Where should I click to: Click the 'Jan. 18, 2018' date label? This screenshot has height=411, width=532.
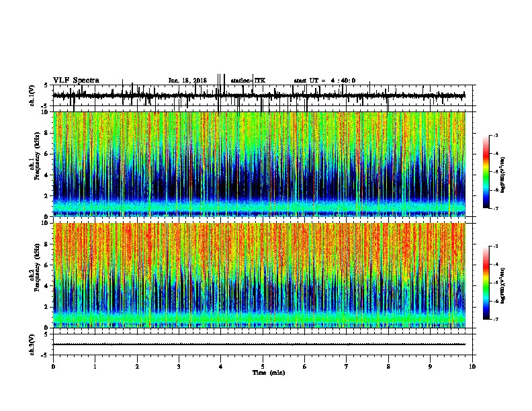click(x=187, y=81)
